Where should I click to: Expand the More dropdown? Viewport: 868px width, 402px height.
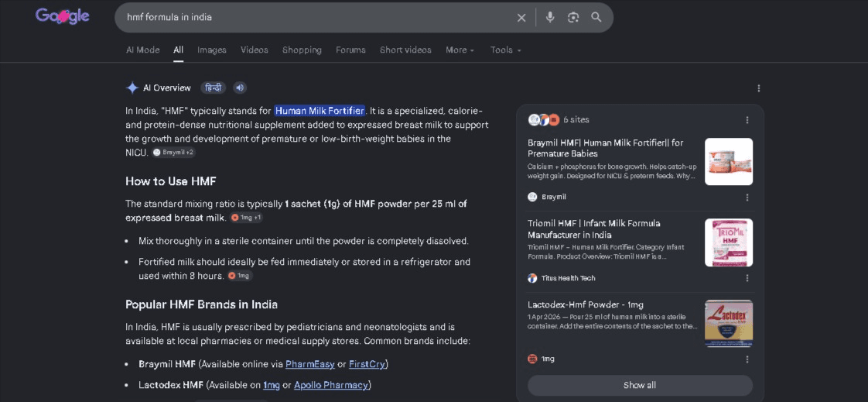(x=460, y=50)
